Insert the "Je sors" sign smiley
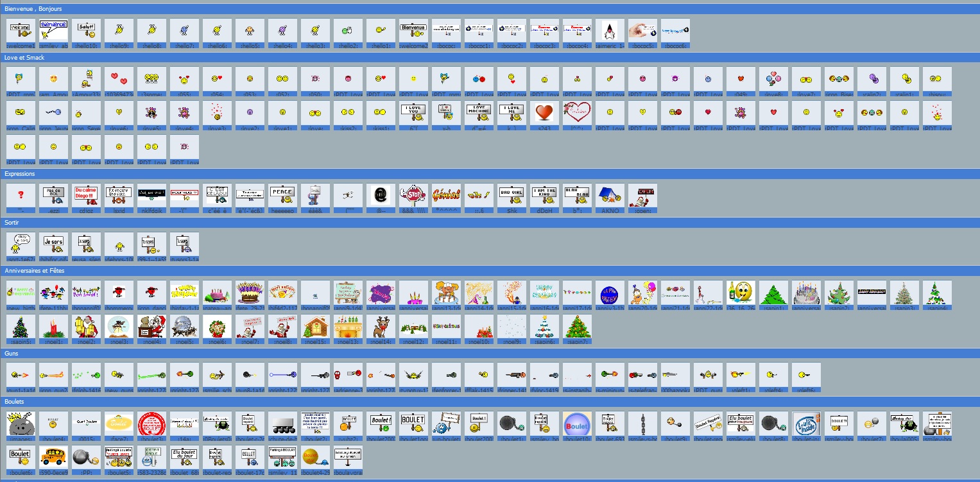Image resolution: width=980 pixels, height=482 pixels. coord(54,245)
